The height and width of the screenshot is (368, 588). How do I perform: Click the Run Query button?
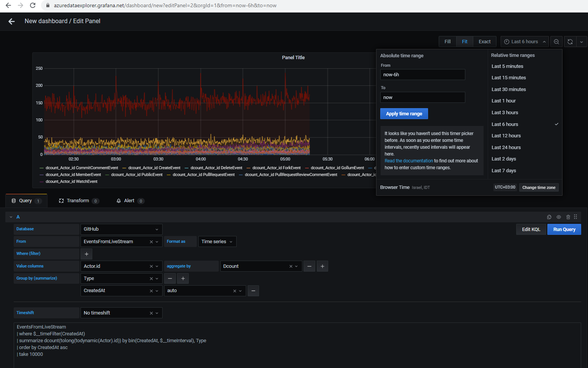point(564,229)
